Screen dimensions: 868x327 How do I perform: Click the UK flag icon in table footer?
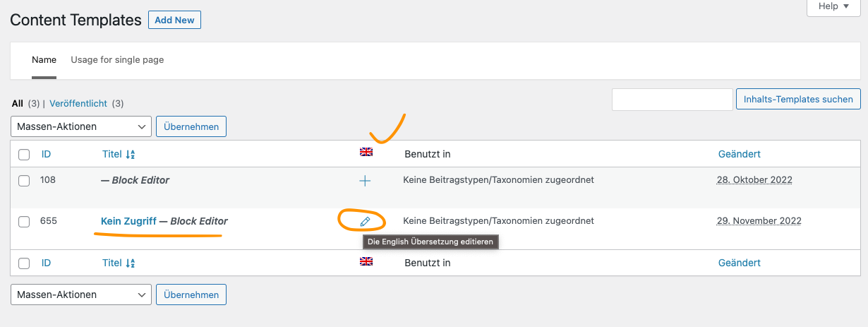coord(366,261)
